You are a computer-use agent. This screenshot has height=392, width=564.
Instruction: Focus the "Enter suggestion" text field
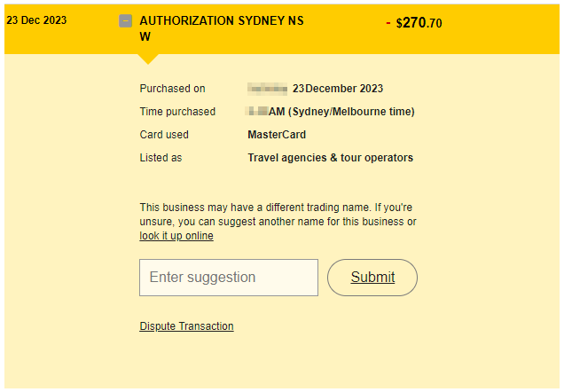tap(229, 278)
